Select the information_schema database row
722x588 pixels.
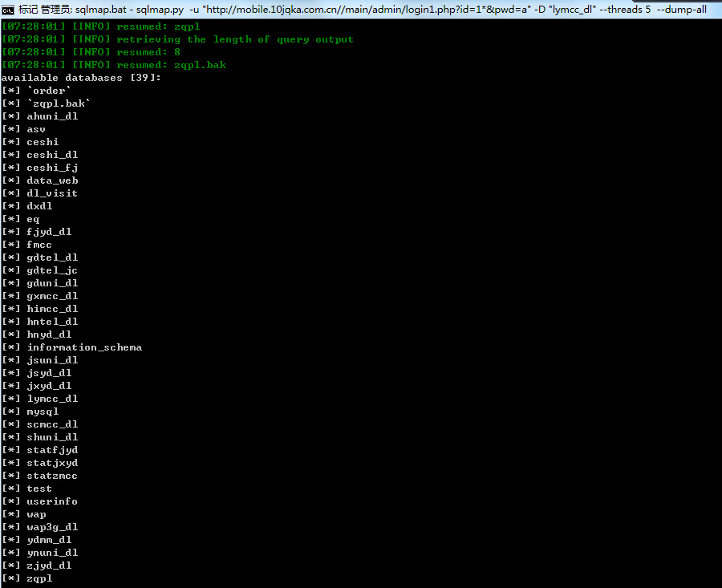tap(72, 347)
